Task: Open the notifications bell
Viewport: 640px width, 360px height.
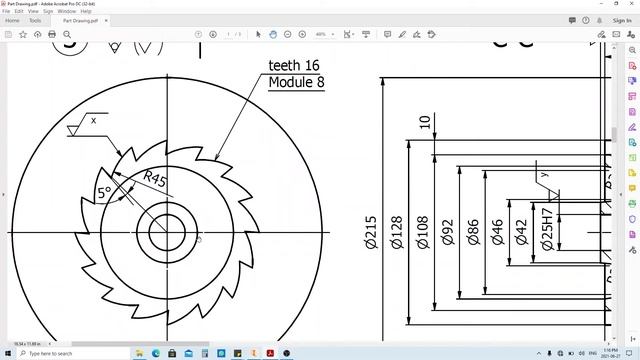Action: [600, 20]
